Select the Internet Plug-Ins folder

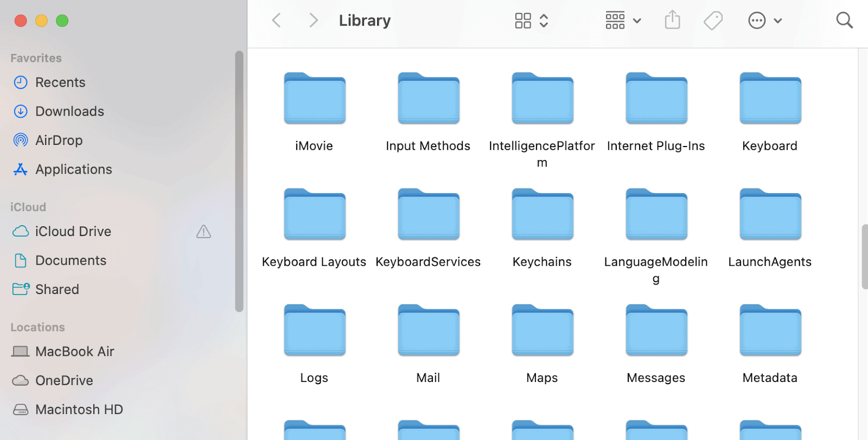point(656,99)
